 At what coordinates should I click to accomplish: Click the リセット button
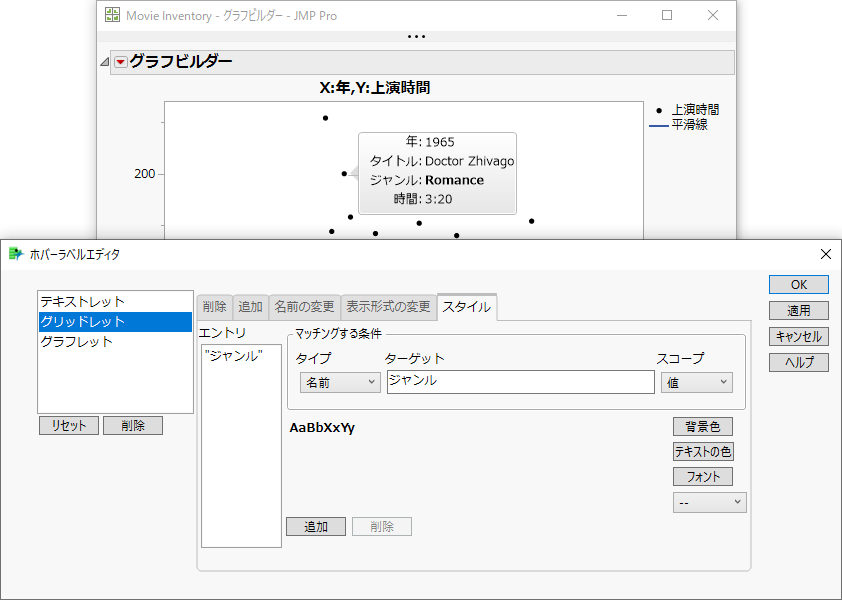68,425
